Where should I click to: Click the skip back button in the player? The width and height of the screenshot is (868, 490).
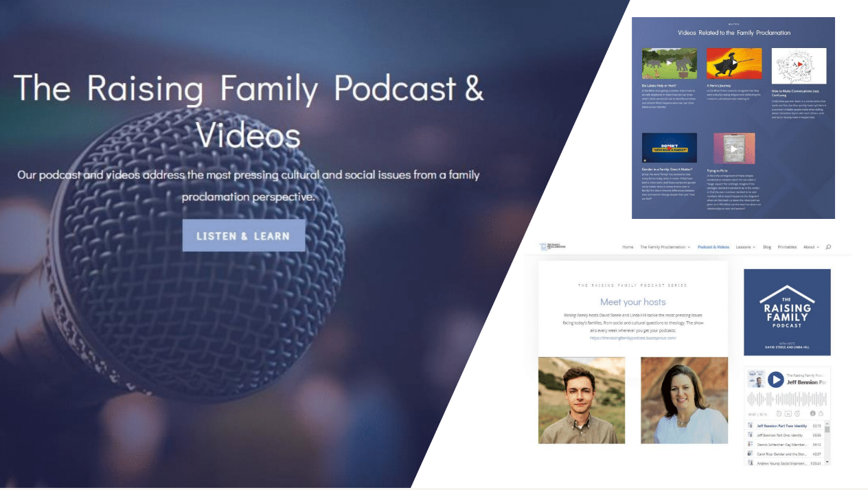pos(779,413)
